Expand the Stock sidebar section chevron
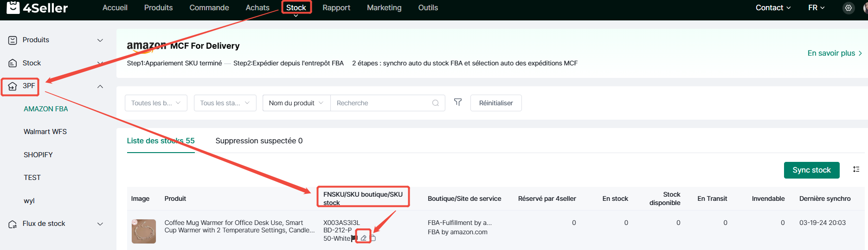The height and width of the screenshot is (250, 868). coord(100,63)
